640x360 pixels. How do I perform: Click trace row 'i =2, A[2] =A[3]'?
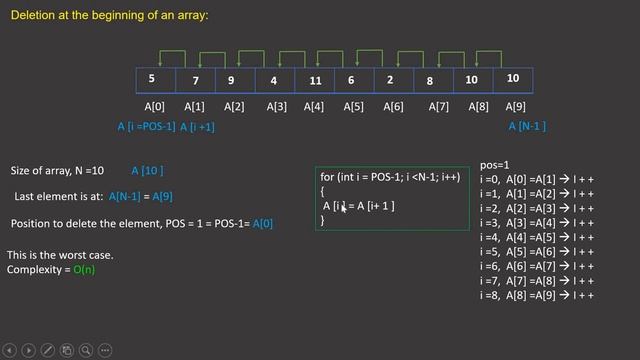[x=537, y=209]
